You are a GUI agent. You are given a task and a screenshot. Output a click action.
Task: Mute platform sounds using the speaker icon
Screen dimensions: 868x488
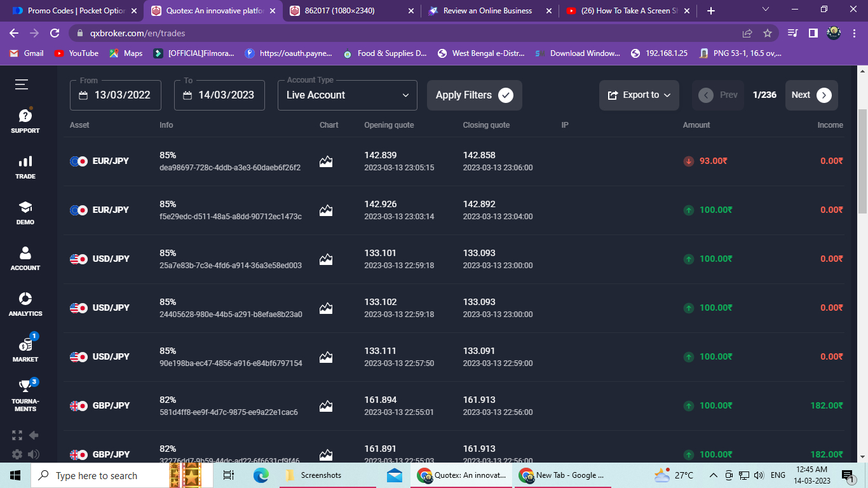(34, 454)
